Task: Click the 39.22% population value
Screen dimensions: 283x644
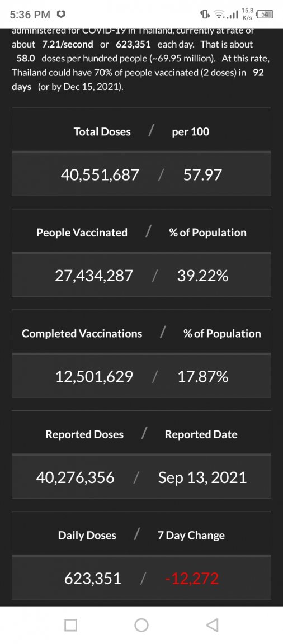Action: pyautogui.click(x=202, y=276)
